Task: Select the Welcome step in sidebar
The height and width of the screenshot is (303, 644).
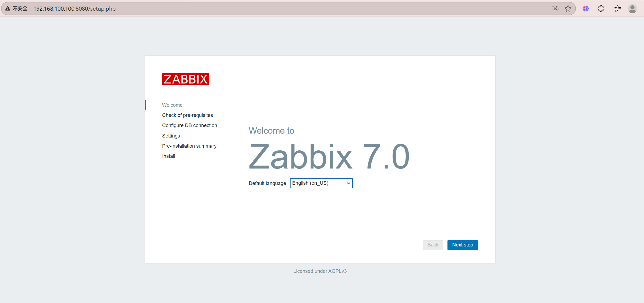Action: [x=172, y=105]
